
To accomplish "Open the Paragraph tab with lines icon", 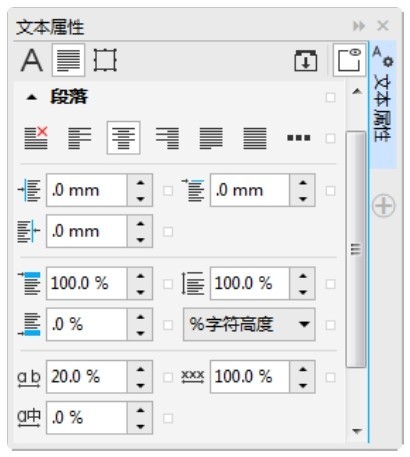I will coord(68,60).
